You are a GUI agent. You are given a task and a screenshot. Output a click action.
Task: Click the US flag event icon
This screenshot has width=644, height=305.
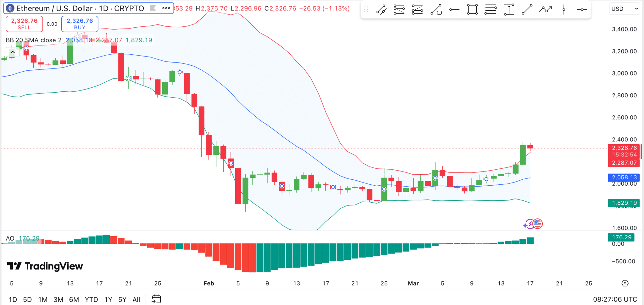pos(538,224)
